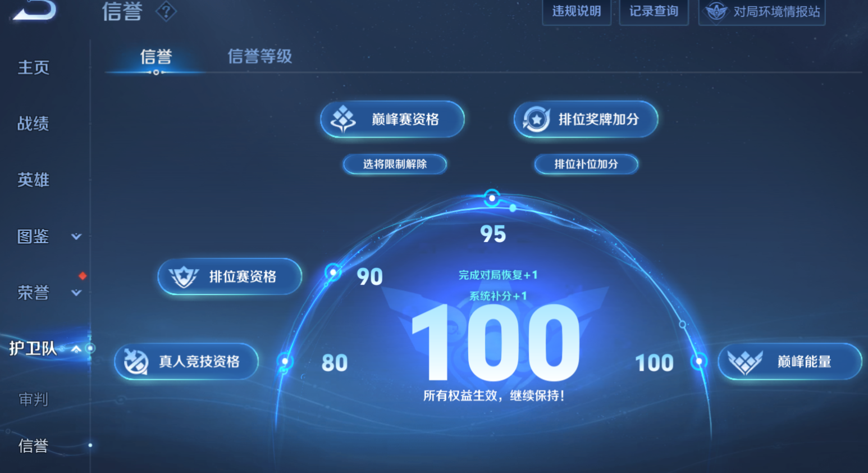
Task: Open 图鉴 in the sidebar
Action: click(33, 236)
